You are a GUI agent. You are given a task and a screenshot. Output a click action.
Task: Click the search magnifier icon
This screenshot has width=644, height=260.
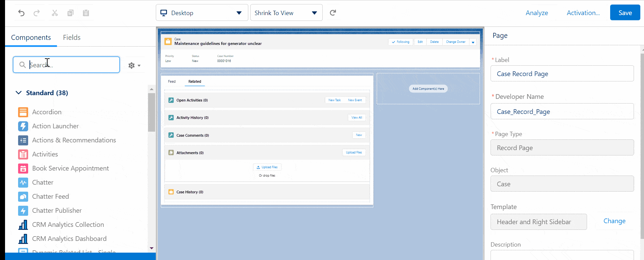click(22, 65)
